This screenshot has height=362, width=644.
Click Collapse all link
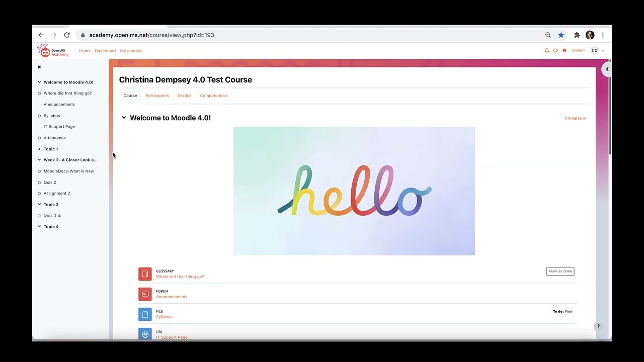coord(576,118)
